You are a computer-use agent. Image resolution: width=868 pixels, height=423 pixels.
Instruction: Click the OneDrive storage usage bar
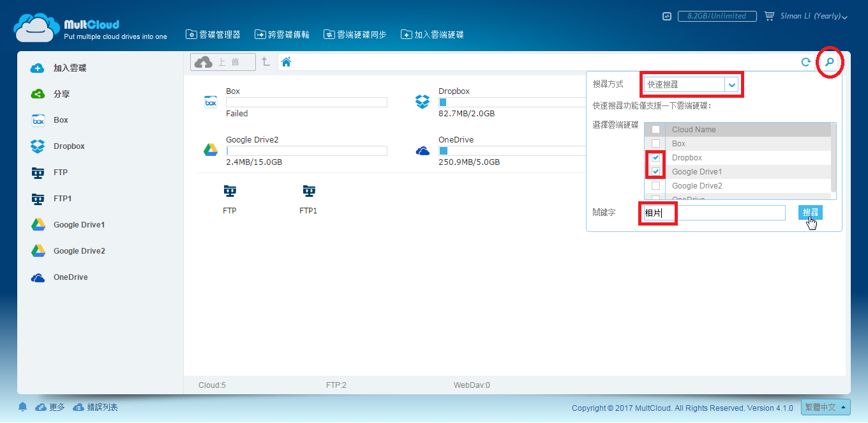(512, 151)
